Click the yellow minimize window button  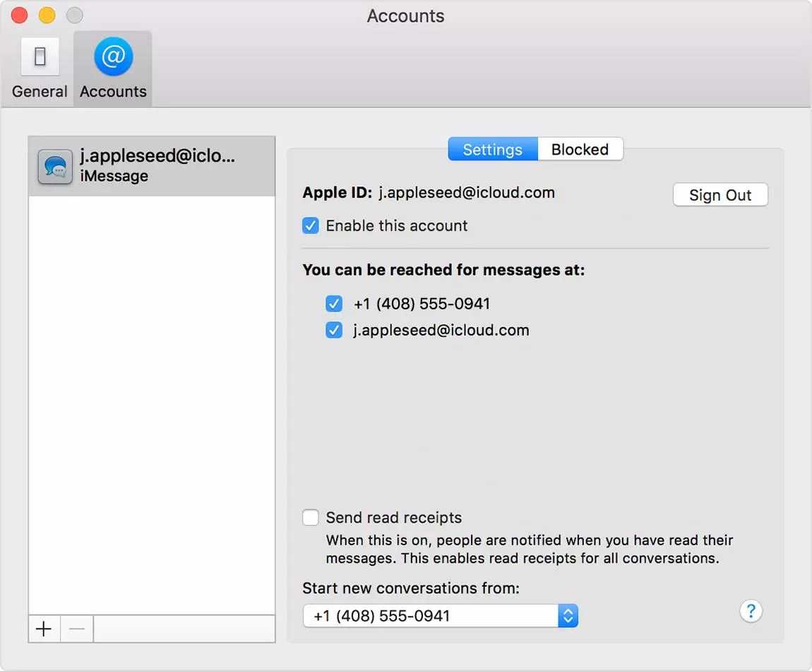(47, 16)
